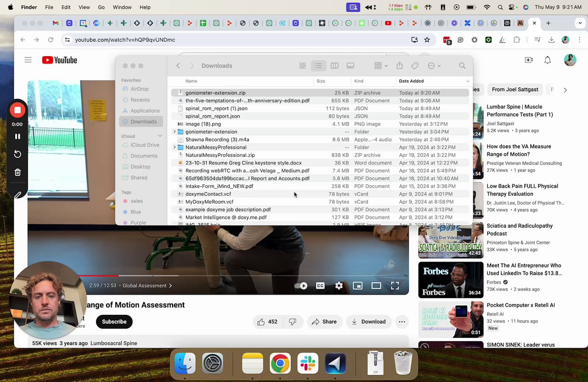This screenshot has height=382, width=588.
Task: Click the Share button under video
Action: [324, 322]
